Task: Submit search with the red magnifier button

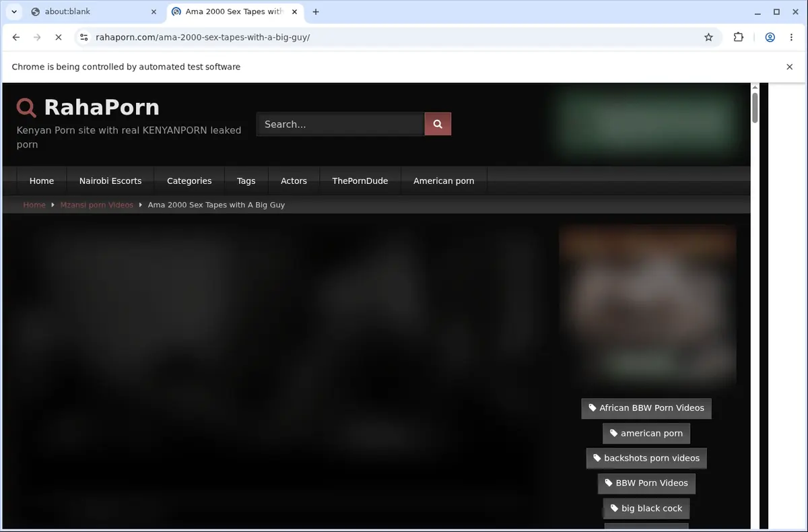Action: click(x=438, y=124)
